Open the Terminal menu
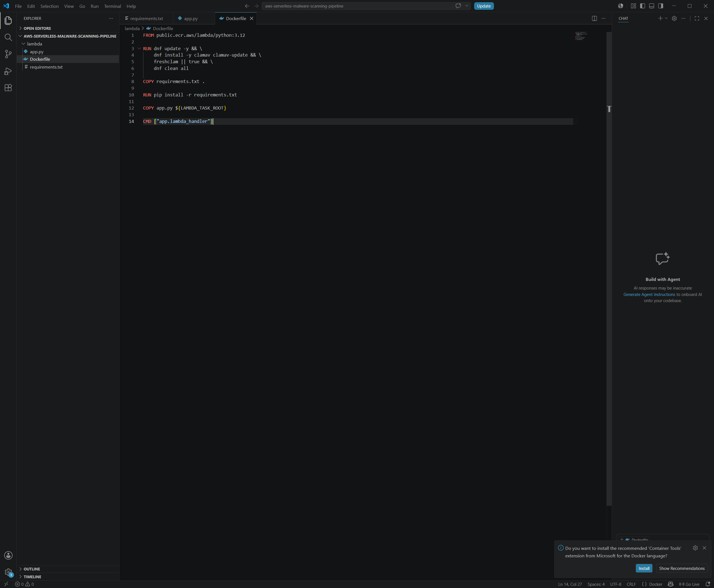Screen dimensions: 714x588 click(113, 6)
